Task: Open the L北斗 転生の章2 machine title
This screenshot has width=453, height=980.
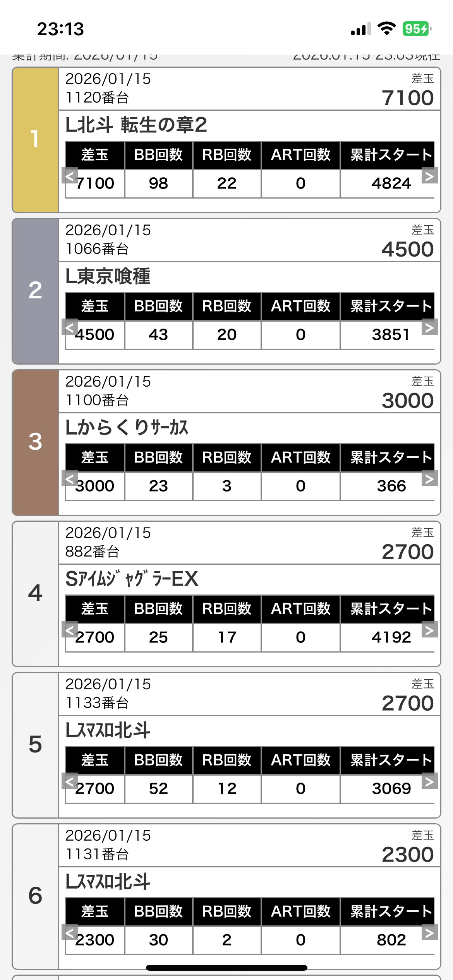Action: 136,125
